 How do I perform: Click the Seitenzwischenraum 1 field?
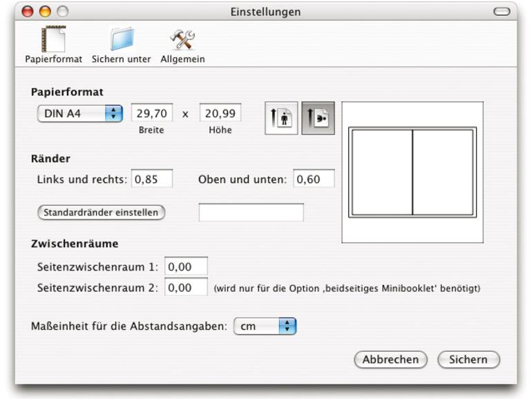(x=186, y=266)
